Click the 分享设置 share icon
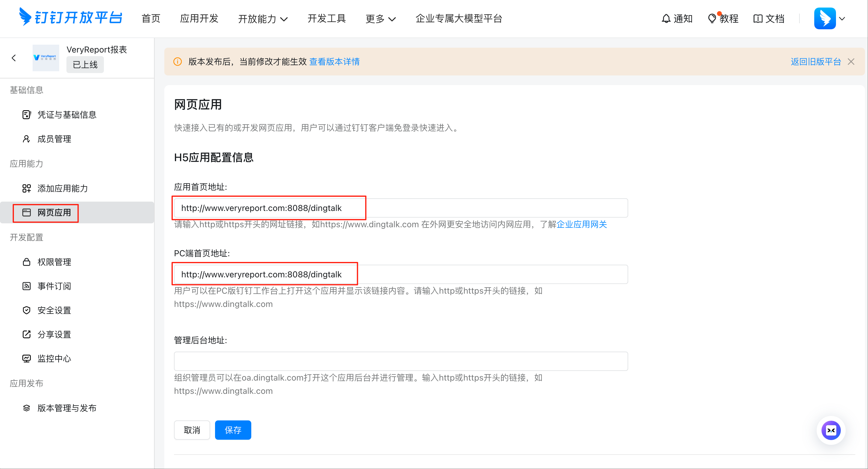The image size is (868, 469). click(x=27, y=334)
